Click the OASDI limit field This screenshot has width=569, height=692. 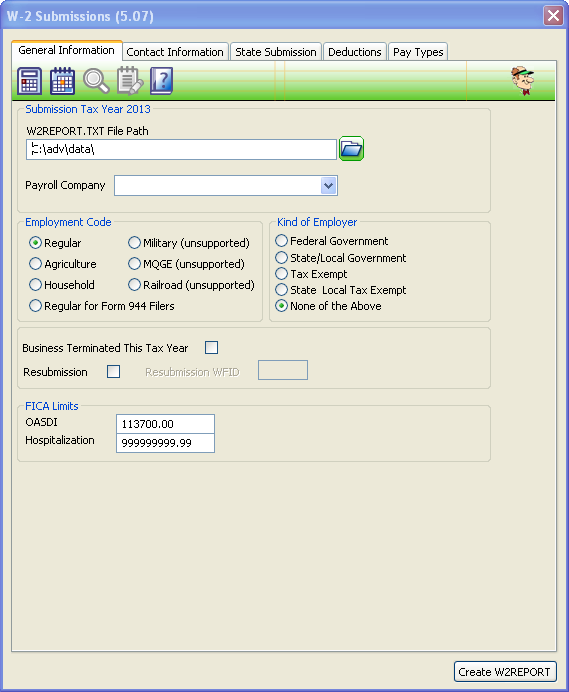pos(166,424)
